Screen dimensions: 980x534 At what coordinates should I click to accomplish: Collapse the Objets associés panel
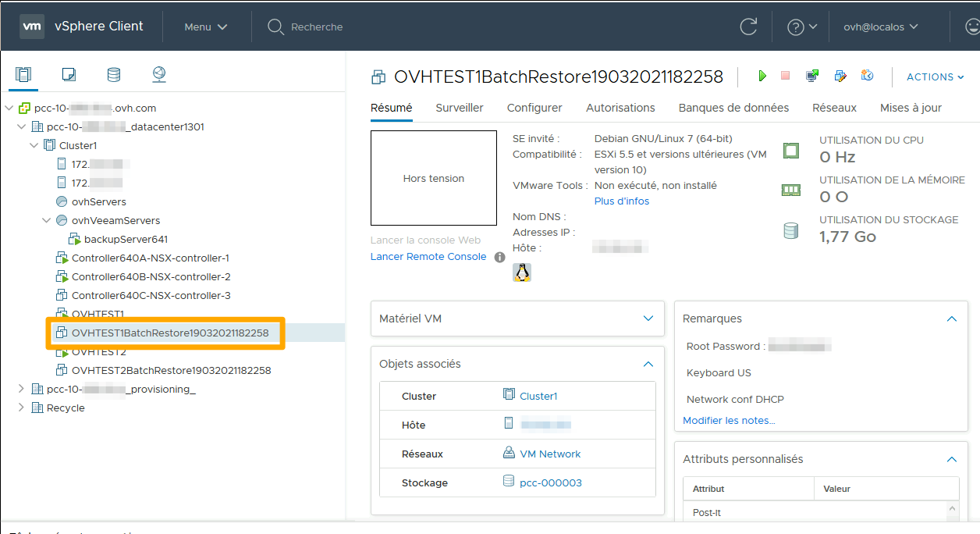pos(648,364)
